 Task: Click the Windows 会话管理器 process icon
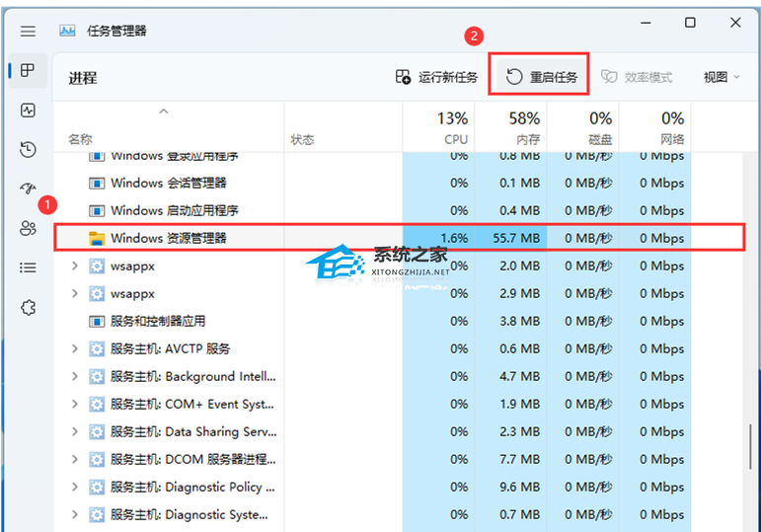(97, 183)
